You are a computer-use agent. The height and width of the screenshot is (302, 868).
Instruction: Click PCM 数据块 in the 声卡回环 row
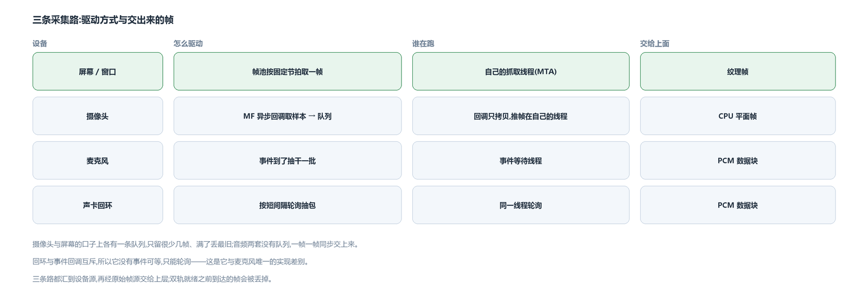tap(738, 205)
